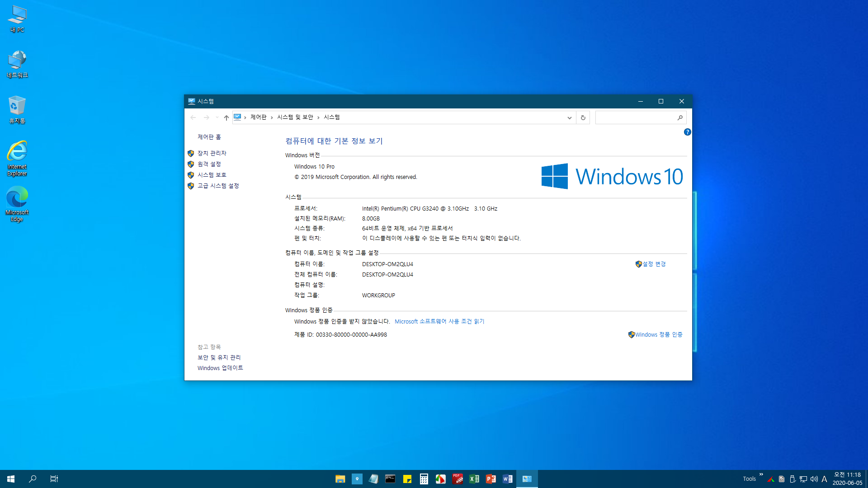Launch Word from taskbar
Viewport: 868px width, 488px height.
(x=508, y=479)
